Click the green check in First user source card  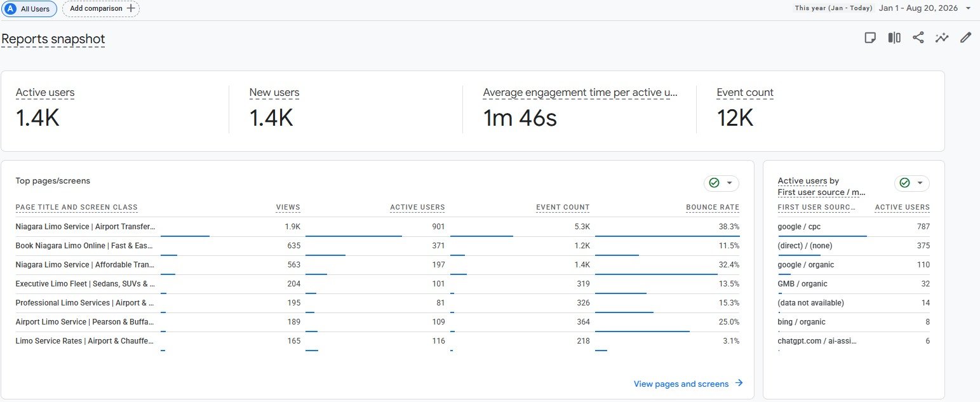pos(904,183)
